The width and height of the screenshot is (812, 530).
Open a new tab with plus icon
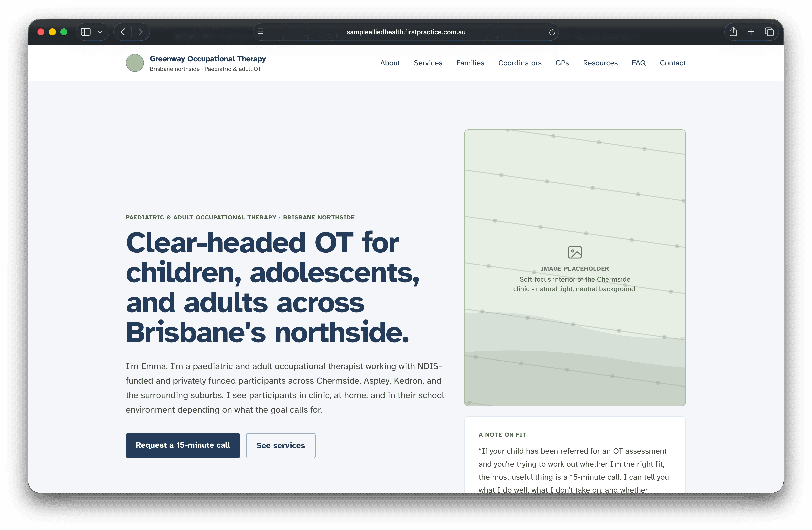(751, 32)
